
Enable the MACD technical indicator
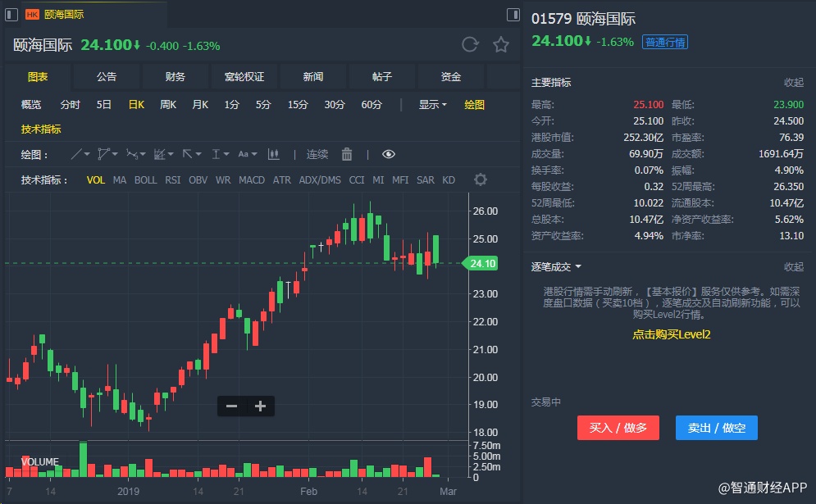click(x=252, y=180)
